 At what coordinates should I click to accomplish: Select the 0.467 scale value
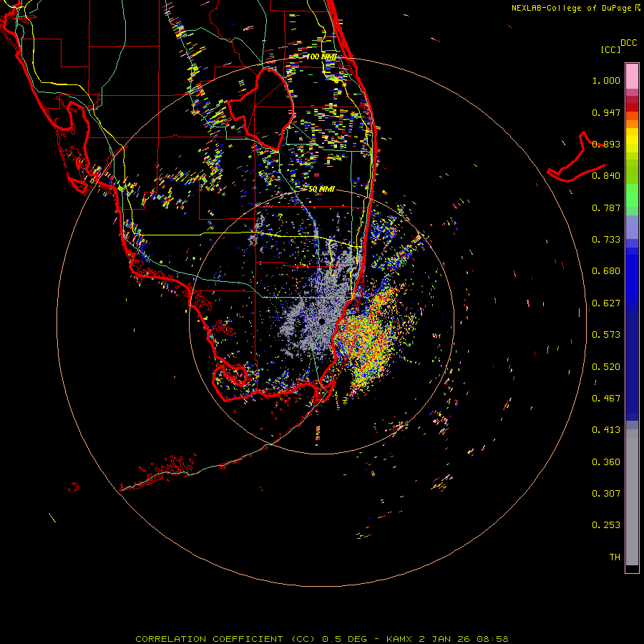(x=606, y=399)
